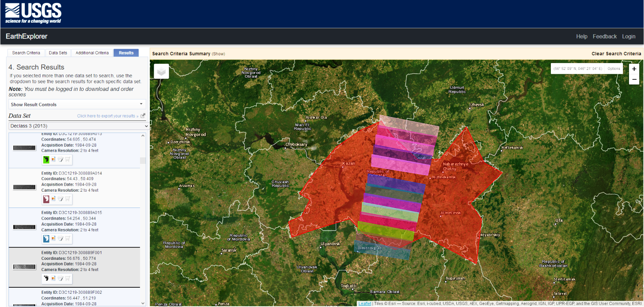
Task: Open thumbnail of scene D3C1219-300889F001
Action: pyautogui.click(x=24, y=267)
